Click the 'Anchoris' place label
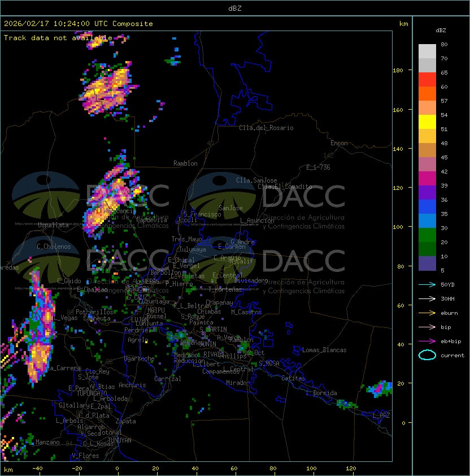Image resolution: width=470 pixels, height=476 pixels. 132,385
